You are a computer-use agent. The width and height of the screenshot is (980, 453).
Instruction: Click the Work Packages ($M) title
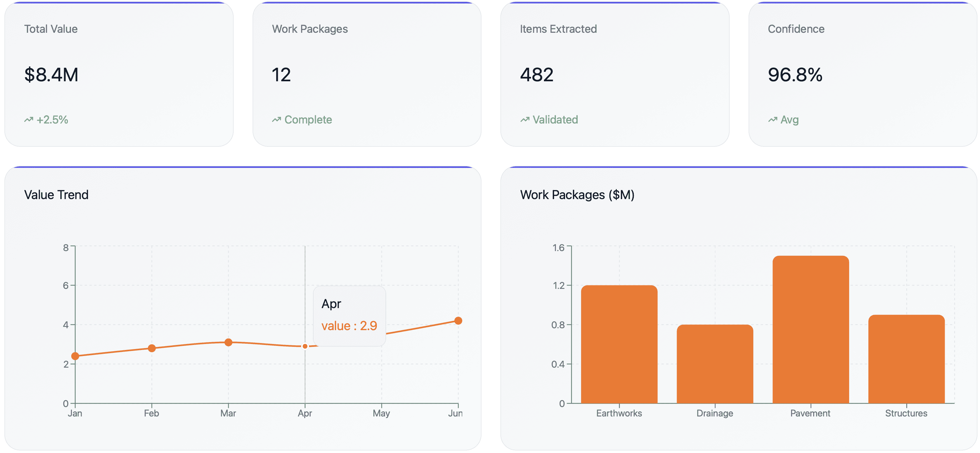tap(577, 195)
